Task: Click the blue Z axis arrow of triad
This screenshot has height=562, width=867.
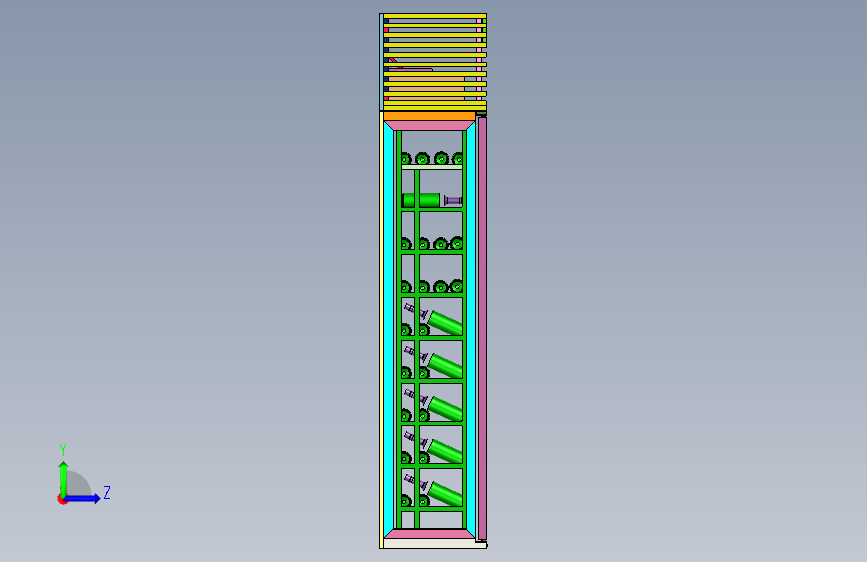Action: [83, 498]
